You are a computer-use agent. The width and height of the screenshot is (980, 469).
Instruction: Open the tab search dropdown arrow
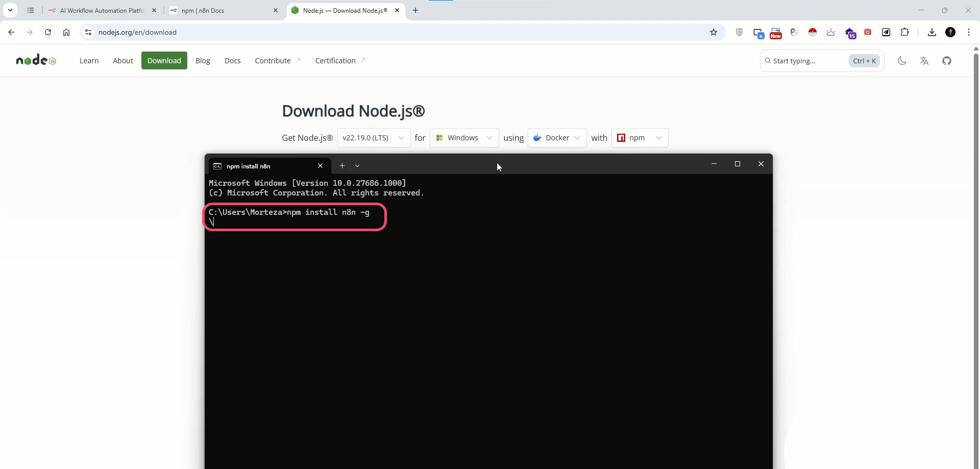(10, 10)
